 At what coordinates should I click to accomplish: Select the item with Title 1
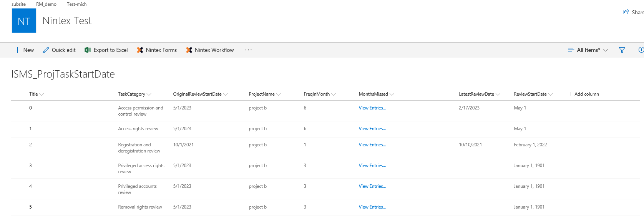point(30,129)
